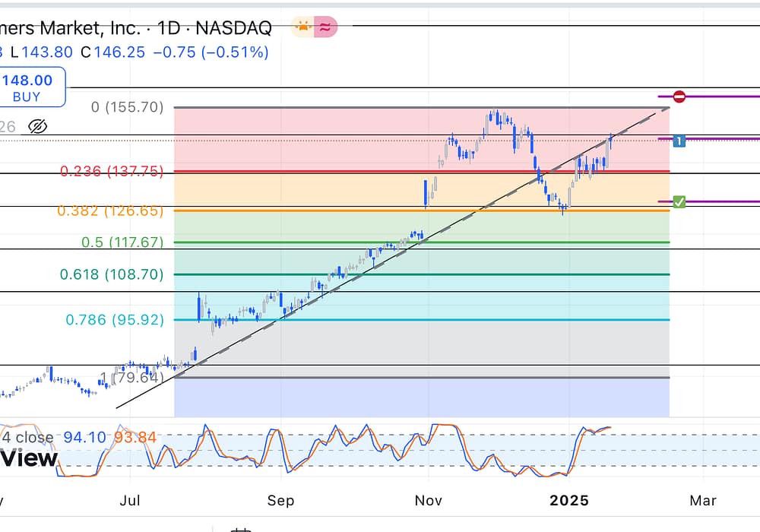Select the 0 (155.70) Fibonacci level label
This screenshot has height=532, width=760.
[127, 107]
